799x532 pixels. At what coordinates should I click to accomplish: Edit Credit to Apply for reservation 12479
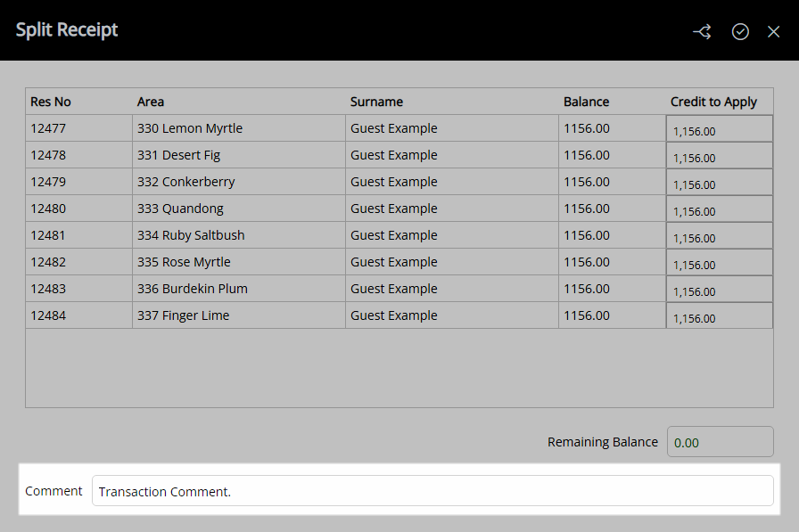pyautogui.click(x=720, y=182)
